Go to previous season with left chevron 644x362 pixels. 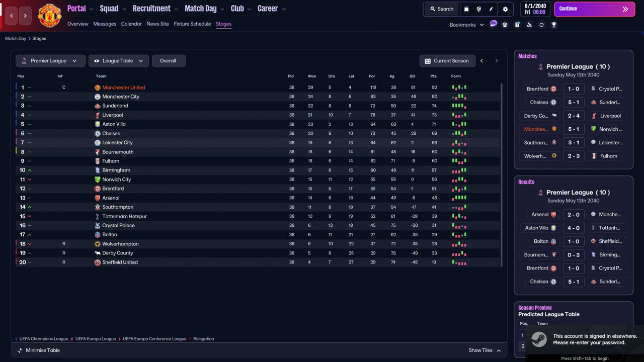click(481, 61)
